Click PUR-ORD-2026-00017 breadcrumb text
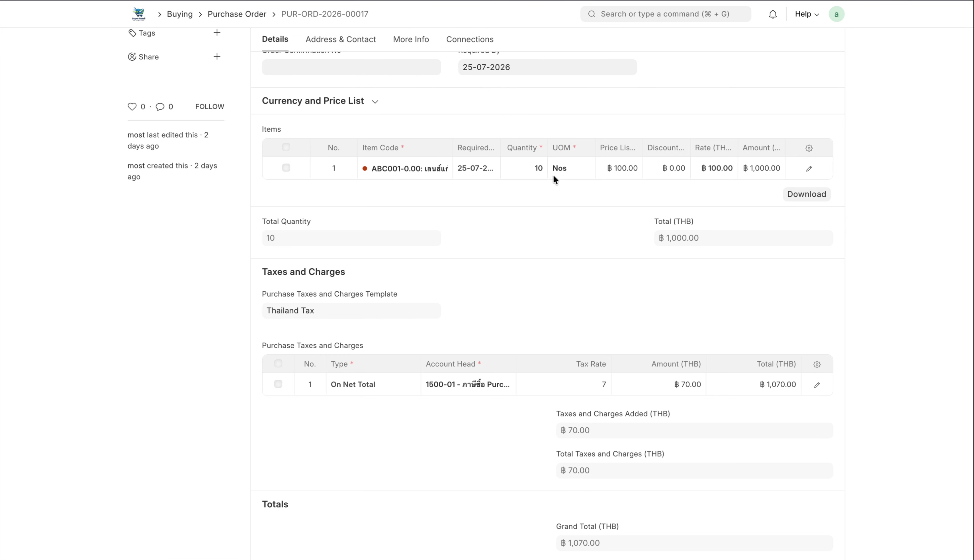 tap(325, 14)
